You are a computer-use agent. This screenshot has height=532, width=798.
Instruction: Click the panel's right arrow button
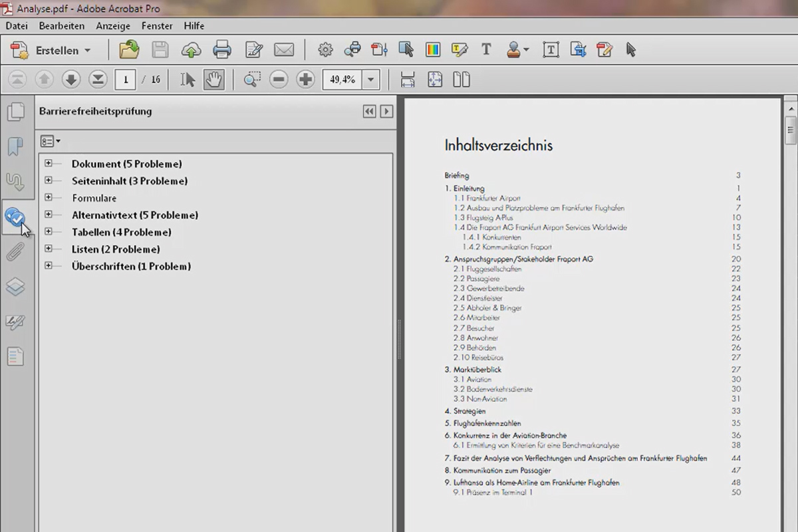386,112
